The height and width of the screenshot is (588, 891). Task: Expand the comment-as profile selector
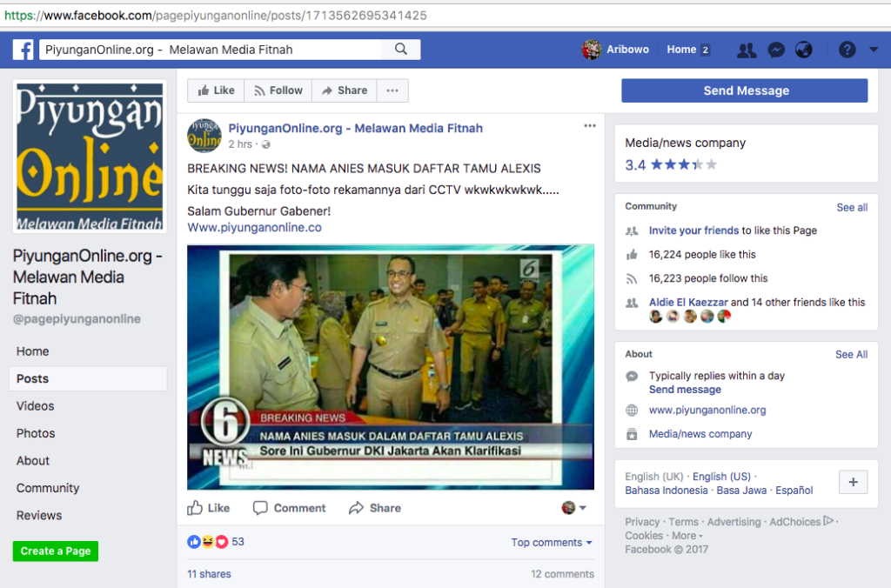click(x=574, y=508)
